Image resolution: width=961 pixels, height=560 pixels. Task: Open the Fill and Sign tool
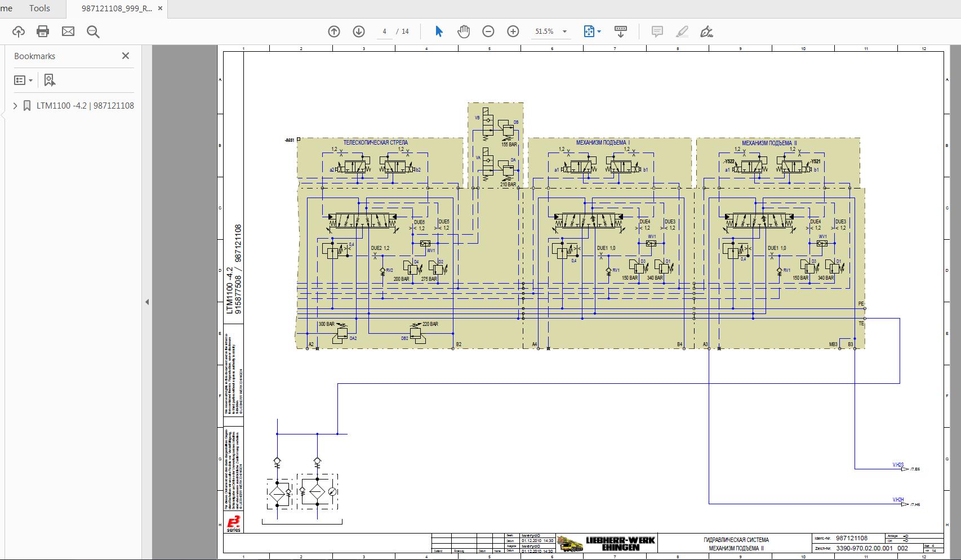click(707, 32)
